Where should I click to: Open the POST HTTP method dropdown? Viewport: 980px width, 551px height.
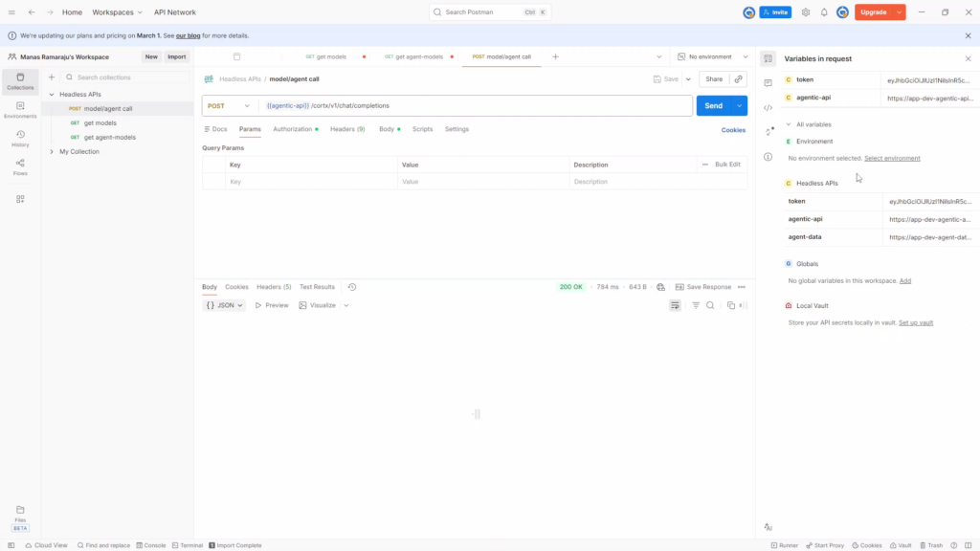click(230, 105)
